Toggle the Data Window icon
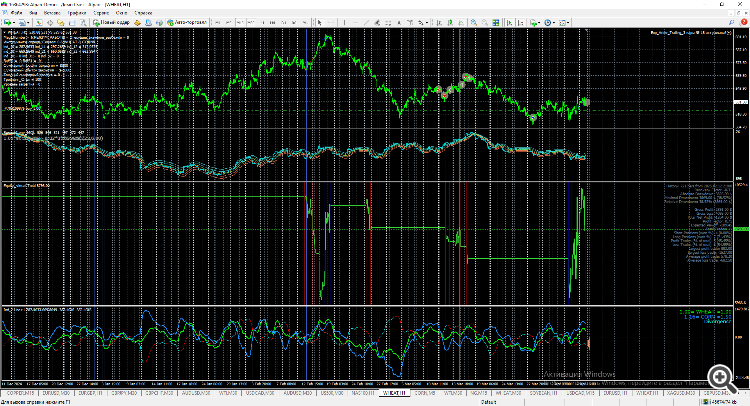750x406 pixels. [50, 22]
